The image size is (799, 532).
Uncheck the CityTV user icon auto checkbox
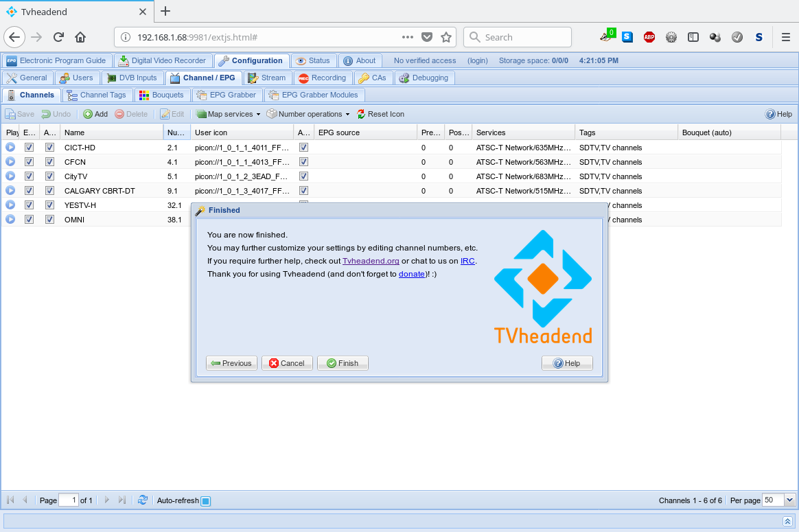pos(303,176)
